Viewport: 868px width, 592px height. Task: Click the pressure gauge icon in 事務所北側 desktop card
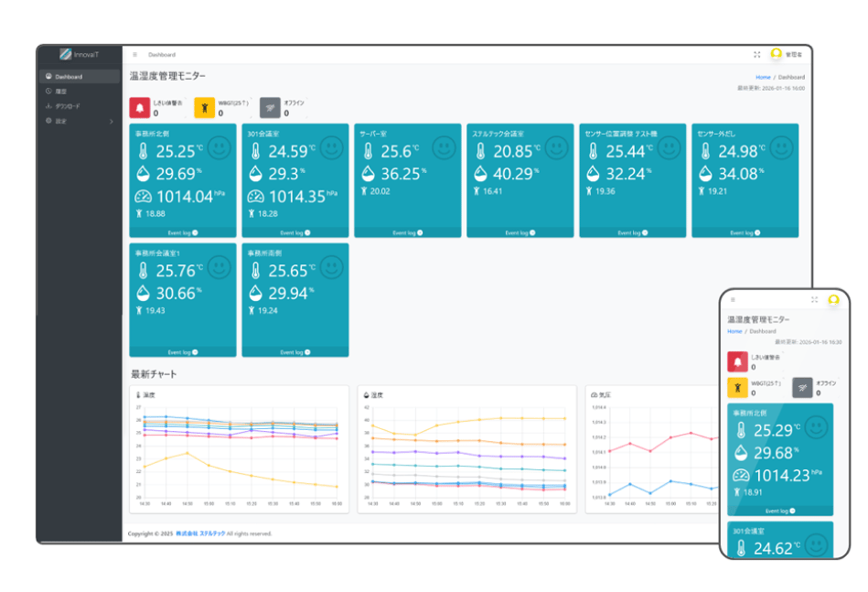click(x=143, y=197)
